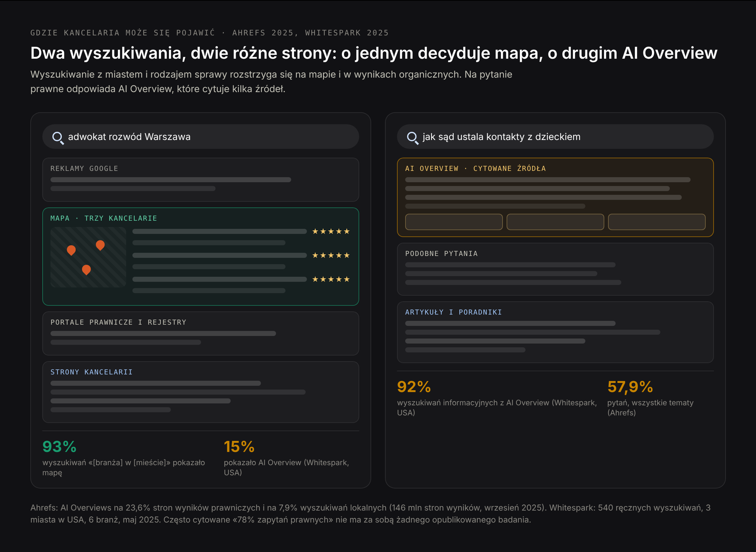The height and width of the screenshot is (552, 756).
Task: Click the footnote beginning "Ahrefs: AI Overviews na 23,6%"
Action: click(371, 514)
